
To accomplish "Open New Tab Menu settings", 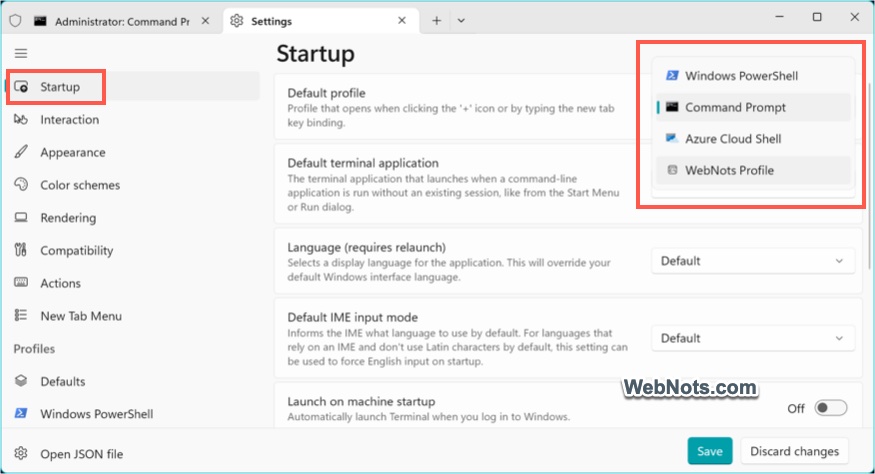I will (133, 316).
